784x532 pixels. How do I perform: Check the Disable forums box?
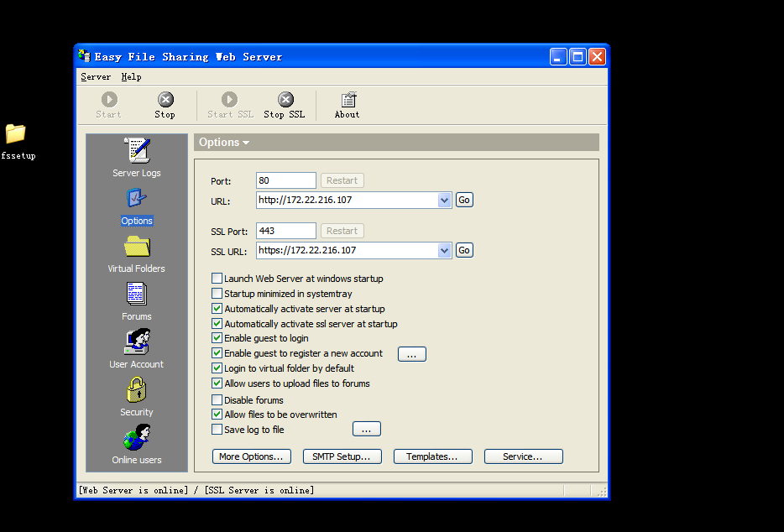[x=217, y=400]
